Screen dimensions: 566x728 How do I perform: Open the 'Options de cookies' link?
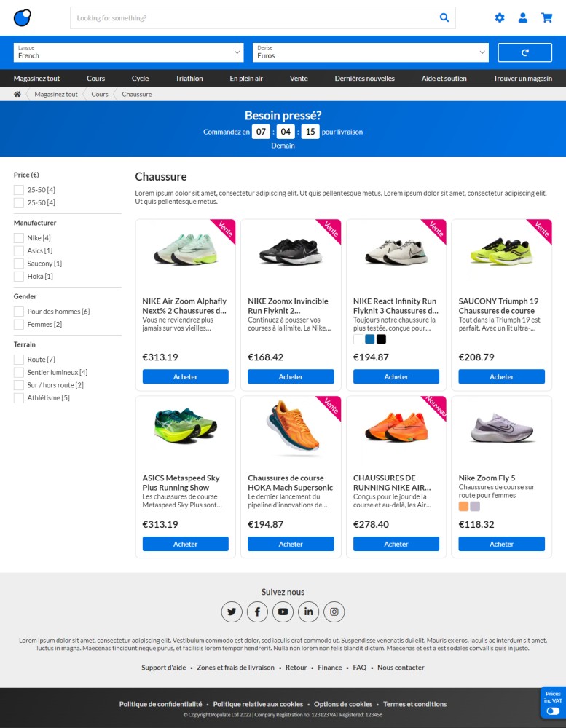[x=343, y=704]
